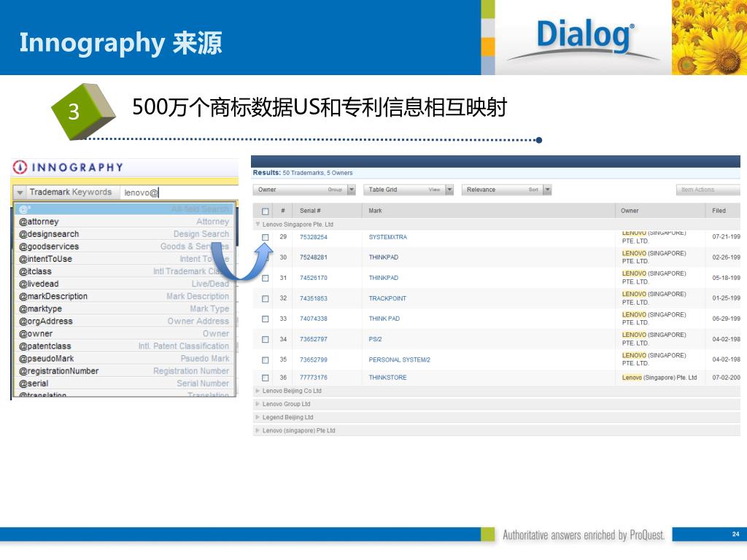Expand the Lenovo Beijing Co Ltd group
This screenshot has height=560, width=747.
click(258, 391)
